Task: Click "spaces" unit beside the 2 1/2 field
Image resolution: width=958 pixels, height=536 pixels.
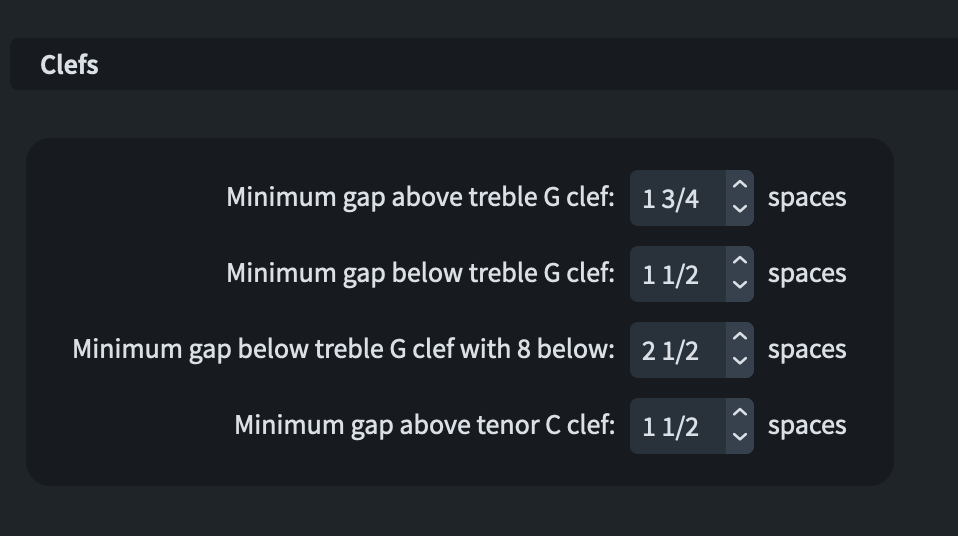Action: tap(807, 349)
